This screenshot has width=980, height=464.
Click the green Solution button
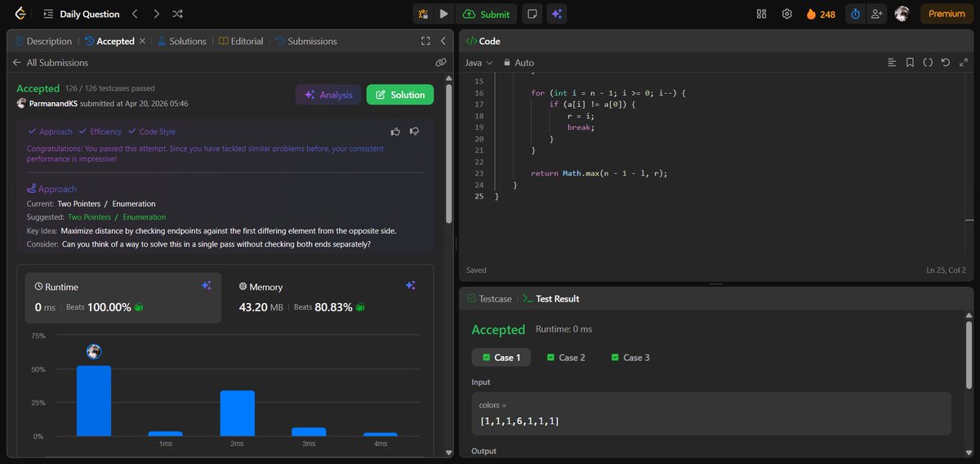pyautogui.click(x=400, y=95)
